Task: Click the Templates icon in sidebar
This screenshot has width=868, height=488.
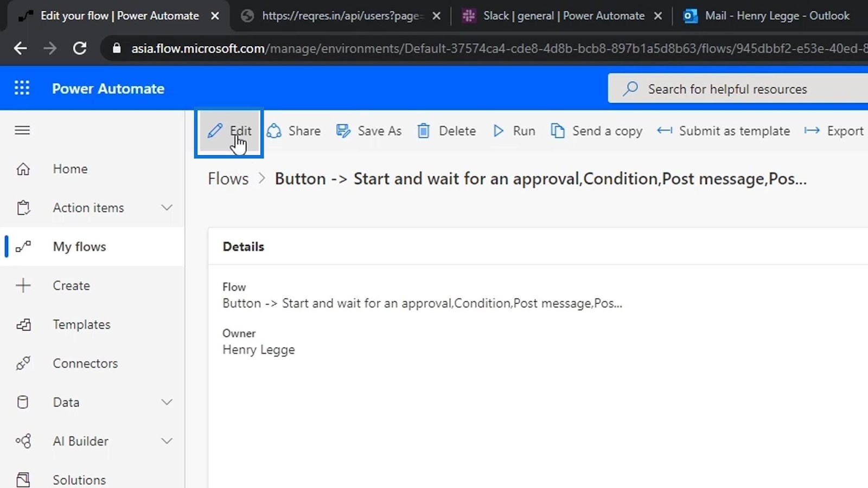Action: 23,324
